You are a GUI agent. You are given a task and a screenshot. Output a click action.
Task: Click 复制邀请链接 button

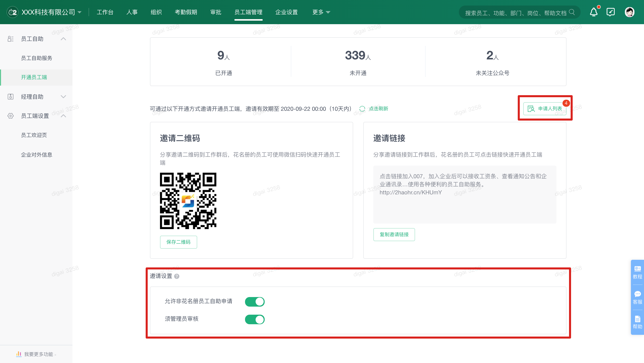tap(394, 234)
